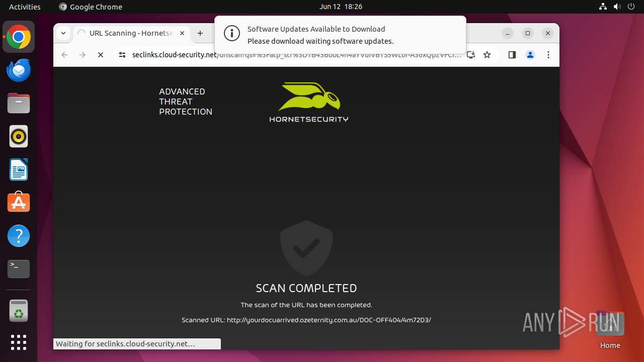This screenshot has height=362, width=644.
Task: Toggle the Chrome side panel
Action: pos(512,55)
